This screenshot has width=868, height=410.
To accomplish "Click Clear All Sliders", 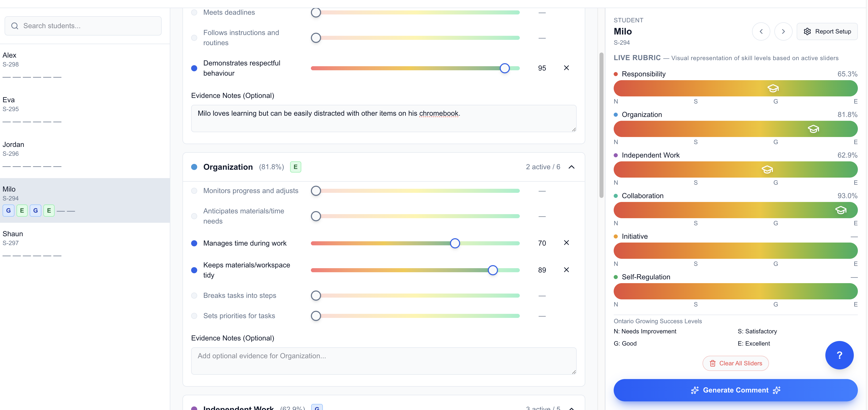I will [735, 363].
